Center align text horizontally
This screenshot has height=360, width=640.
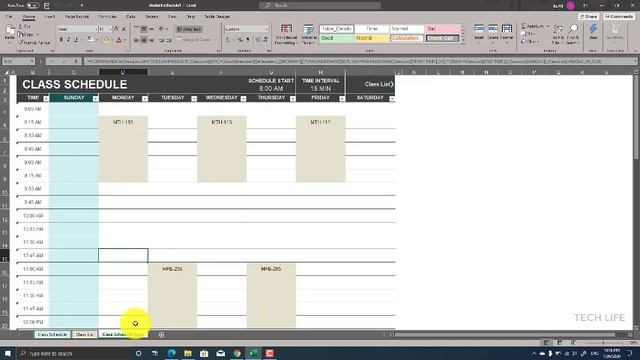pos(144,40)
